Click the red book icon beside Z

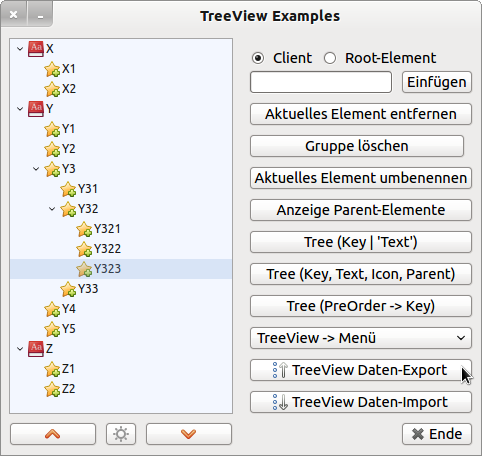36,349
